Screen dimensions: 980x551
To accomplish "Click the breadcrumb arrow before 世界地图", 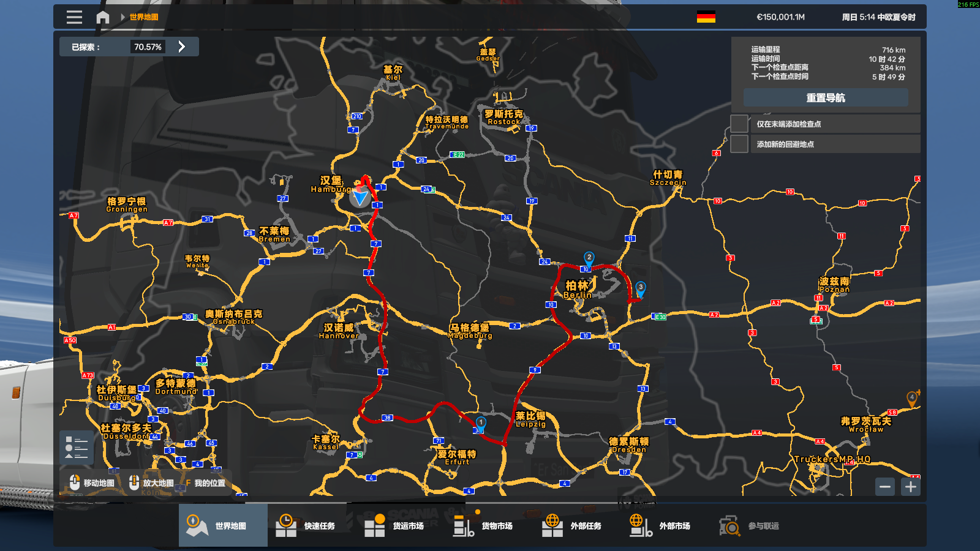I will point(123,17).
